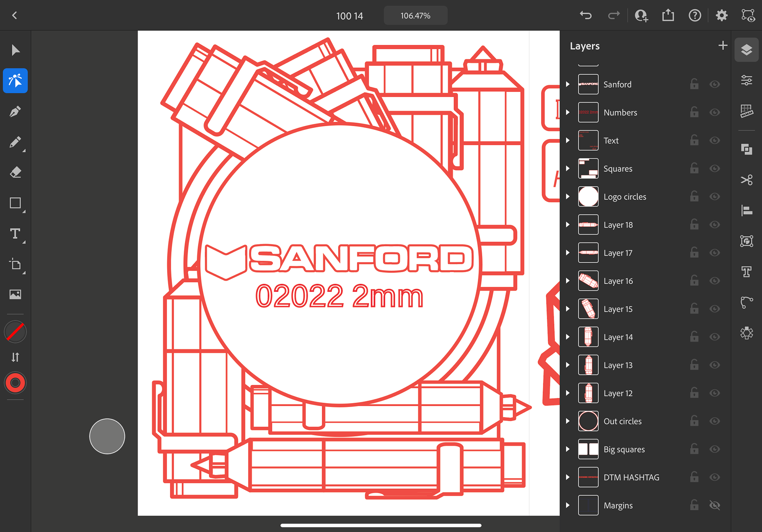Open the Repeat panel

[x=747, y=333]
